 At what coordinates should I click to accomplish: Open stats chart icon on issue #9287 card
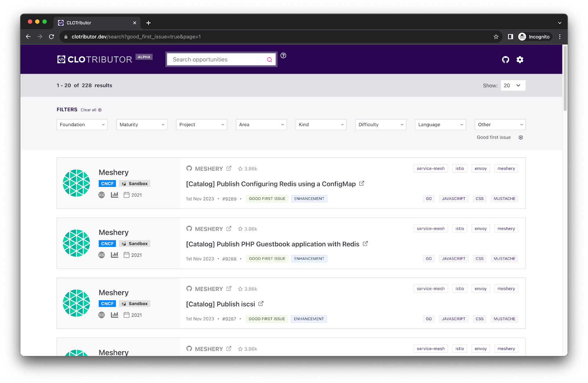[x=115, y=315]
